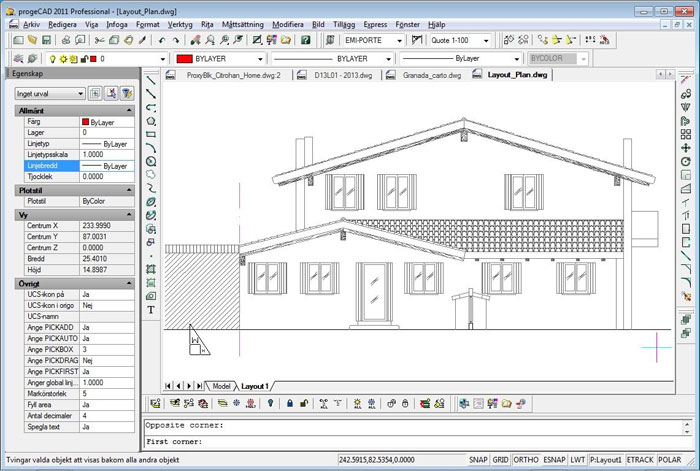Select the Line tool in the draw toolbar
Screen dimensions: 700x471
point(151,80)
